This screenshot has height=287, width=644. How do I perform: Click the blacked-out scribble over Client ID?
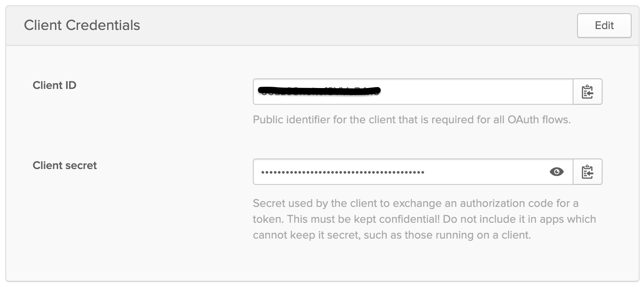pyautogui.click(x=320, y=92)
